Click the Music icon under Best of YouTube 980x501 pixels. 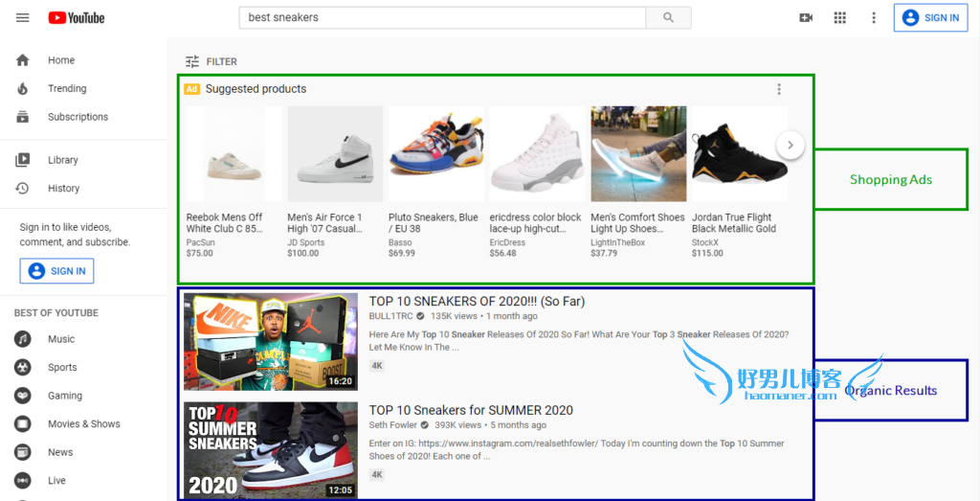pyautogui.click(x=23, y=339)
